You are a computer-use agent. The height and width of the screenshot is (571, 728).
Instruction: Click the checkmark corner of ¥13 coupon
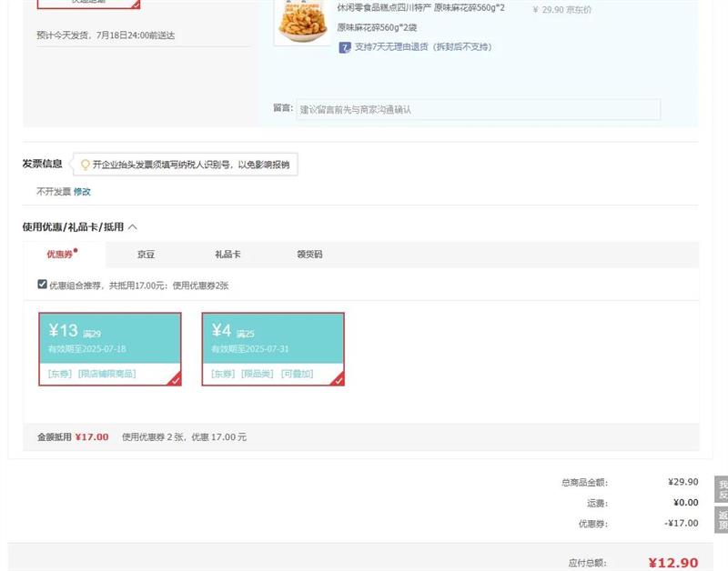[175, 380]
